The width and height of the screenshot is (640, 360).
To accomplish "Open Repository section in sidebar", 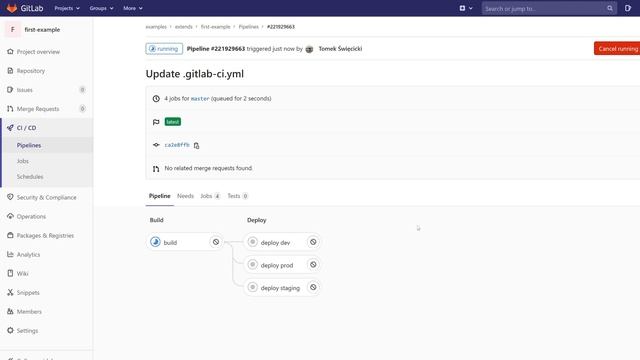I will (x=31, y=71).
